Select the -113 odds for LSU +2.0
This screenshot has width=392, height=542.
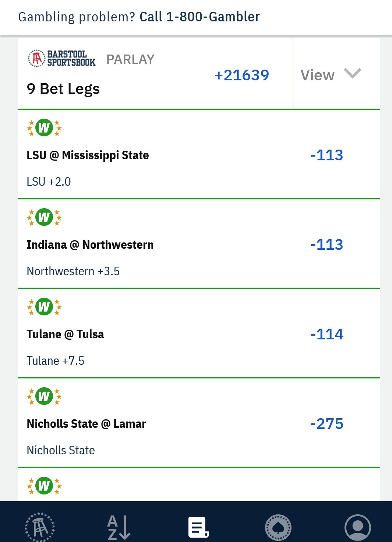[x=326, y=155]
